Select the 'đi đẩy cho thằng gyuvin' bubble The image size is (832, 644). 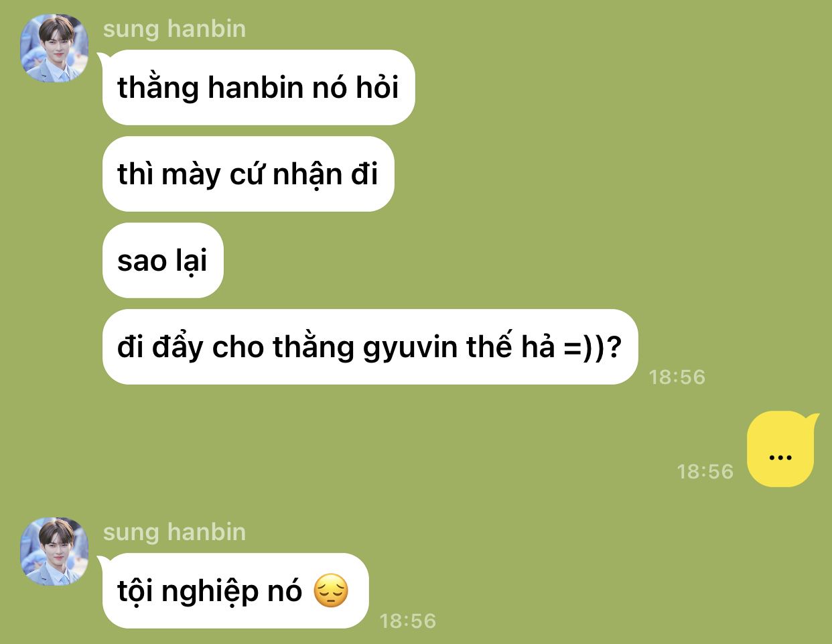pyautogui.click(x=370, y=347)
